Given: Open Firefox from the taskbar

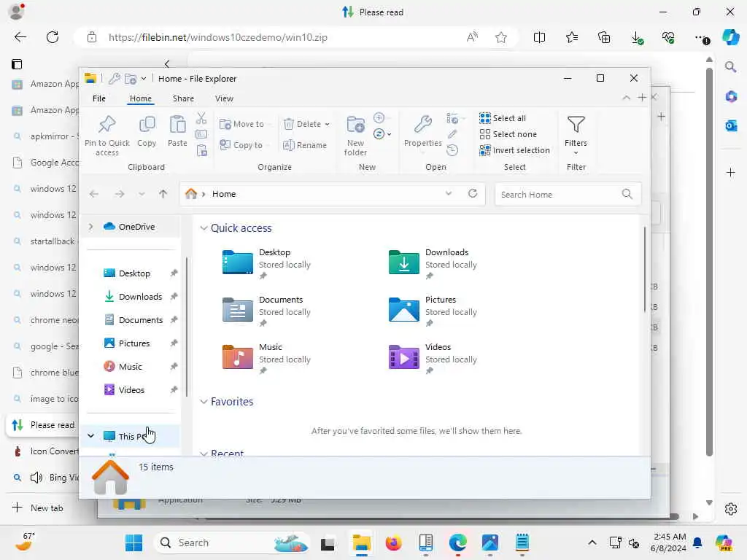Looking at the screenshot, I should pyautogui.click(x=393, y=542).
